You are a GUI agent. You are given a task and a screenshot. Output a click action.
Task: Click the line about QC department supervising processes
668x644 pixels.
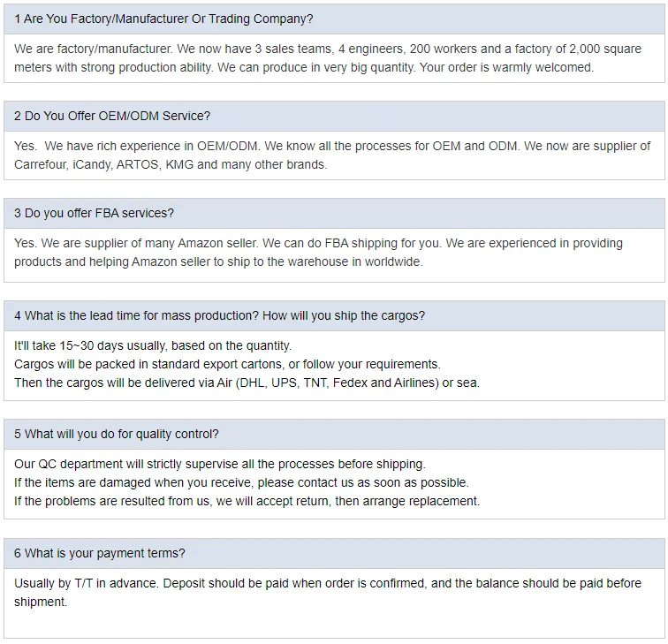(220, 465)
